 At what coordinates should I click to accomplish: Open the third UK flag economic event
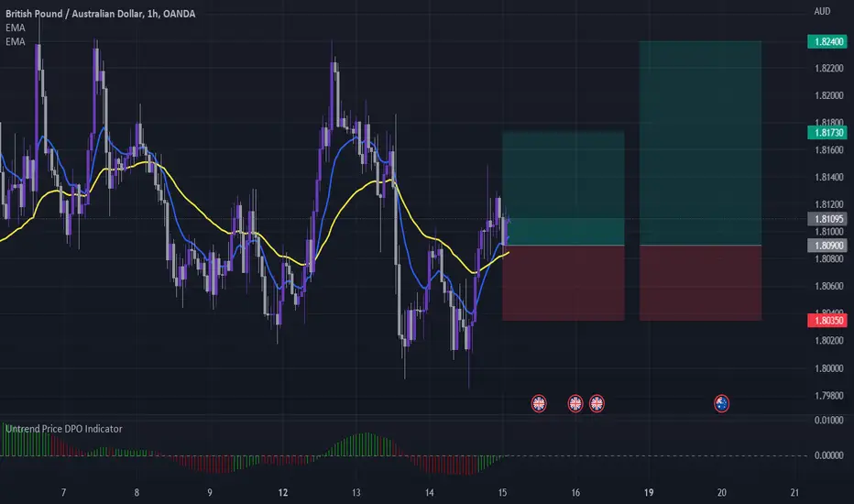[597, 403]
